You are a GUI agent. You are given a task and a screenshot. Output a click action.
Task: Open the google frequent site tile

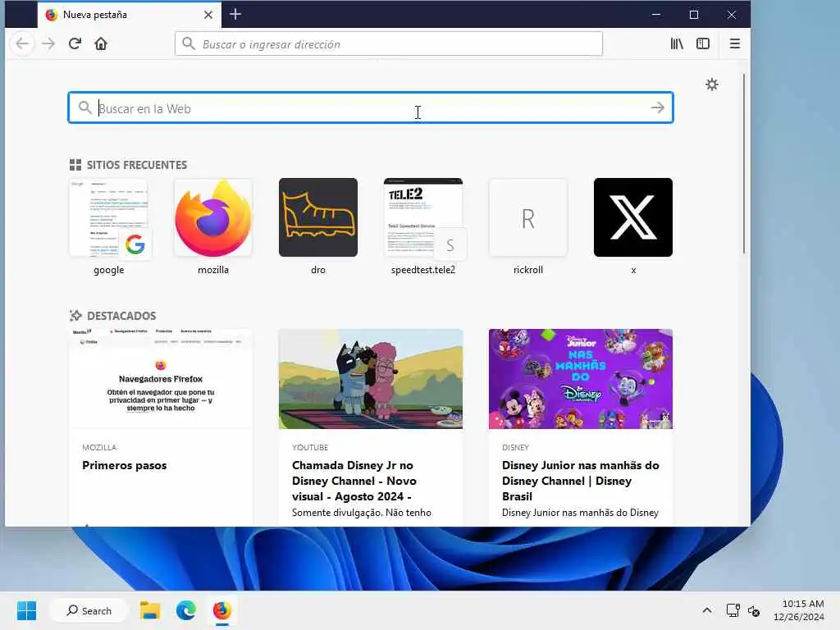[x=109, y=217]
